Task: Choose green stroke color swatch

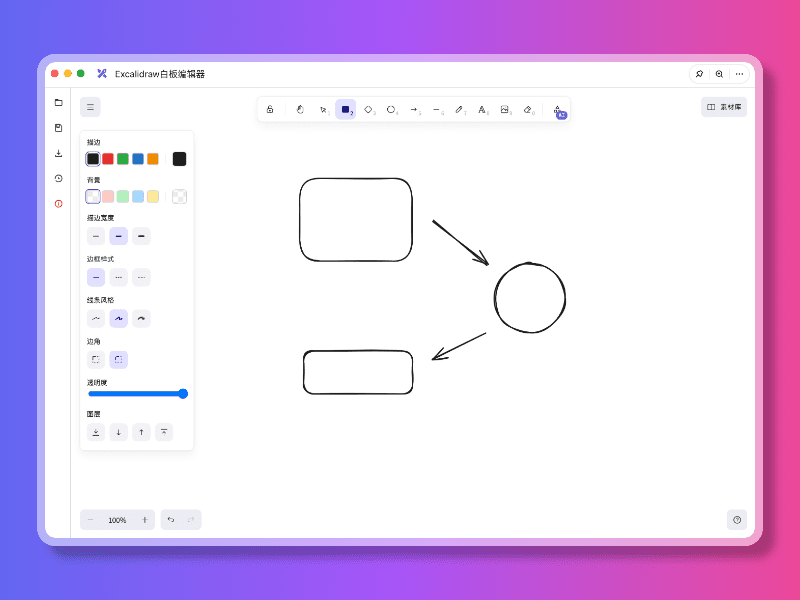Action: [x=123, y=159]
